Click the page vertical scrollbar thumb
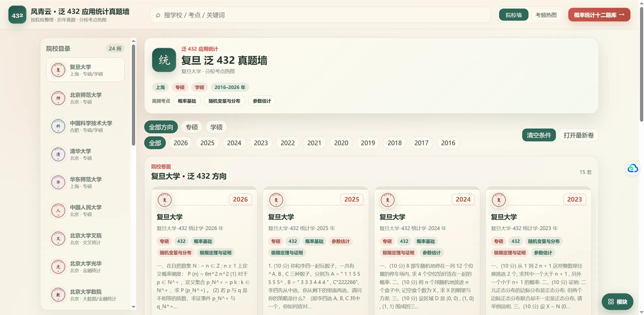 pos(641,64)
